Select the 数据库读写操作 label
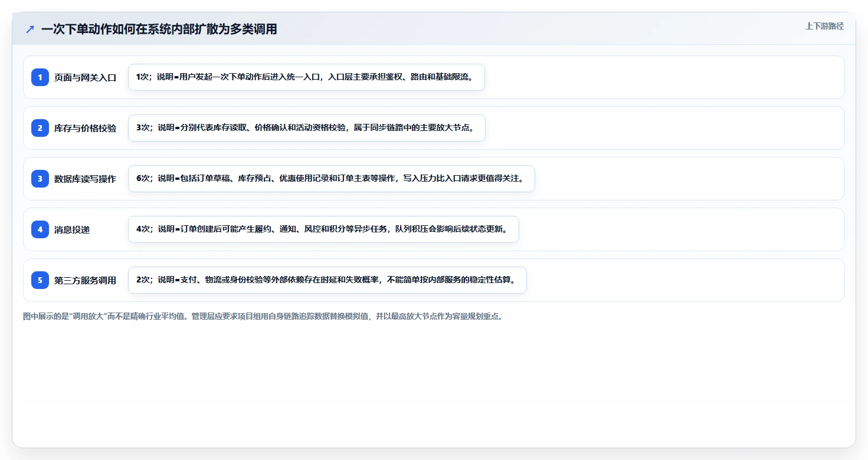Viewport: 868px width, 460px height. coord(85,179)
